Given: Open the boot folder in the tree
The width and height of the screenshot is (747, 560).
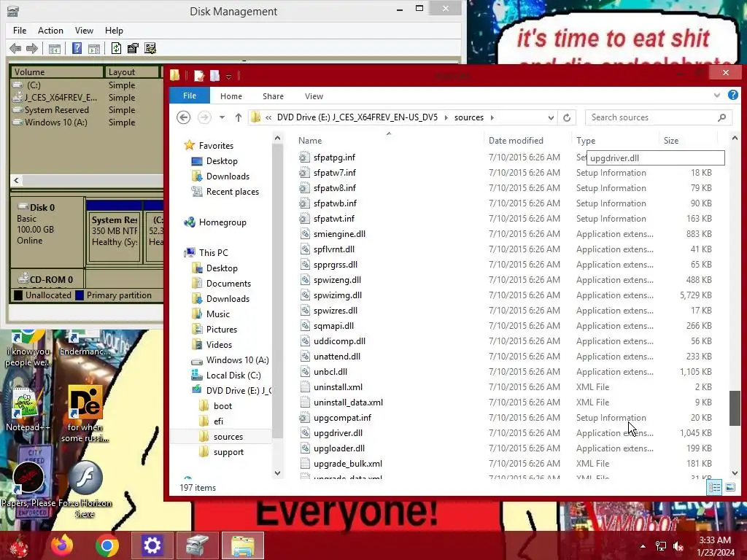Looking at the screenshot, I should pos(222,406).
